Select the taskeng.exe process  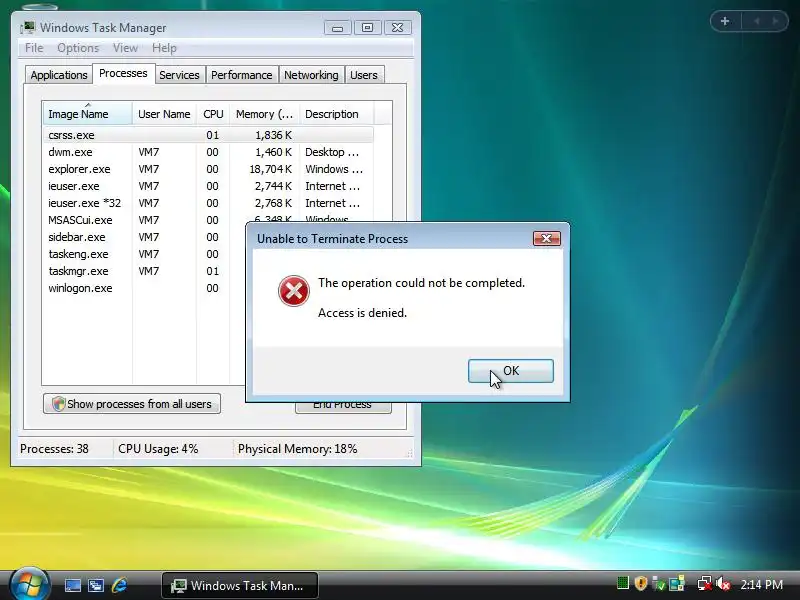pos(78,254)
